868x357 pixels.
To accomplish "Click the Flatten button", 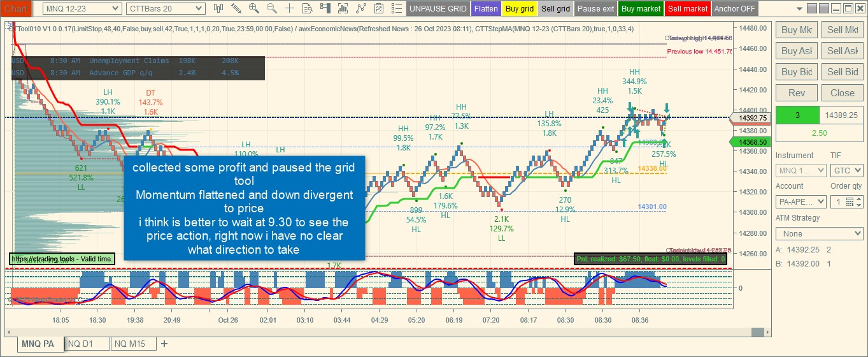I will click(486, 9).
